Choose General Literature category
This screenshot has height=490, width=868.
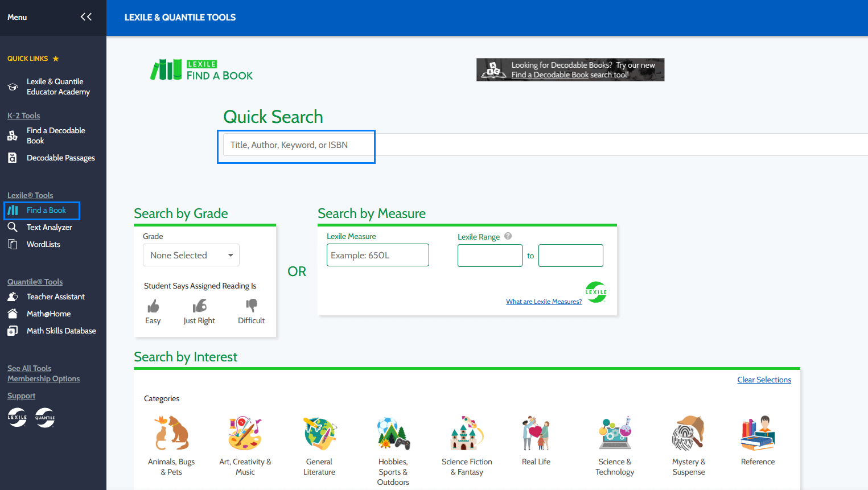319,446
